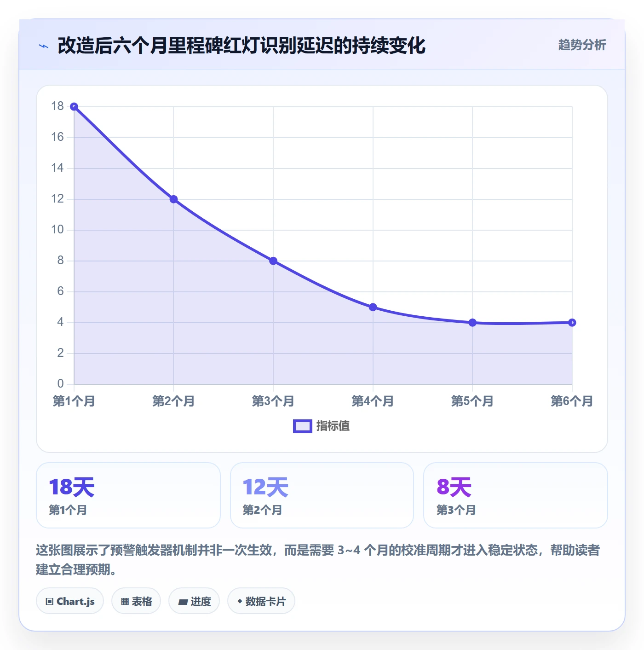The height and width of the screenshot is (650, 644).
Task: Click the y-axis value 18
Action: [x=57, y=106]
